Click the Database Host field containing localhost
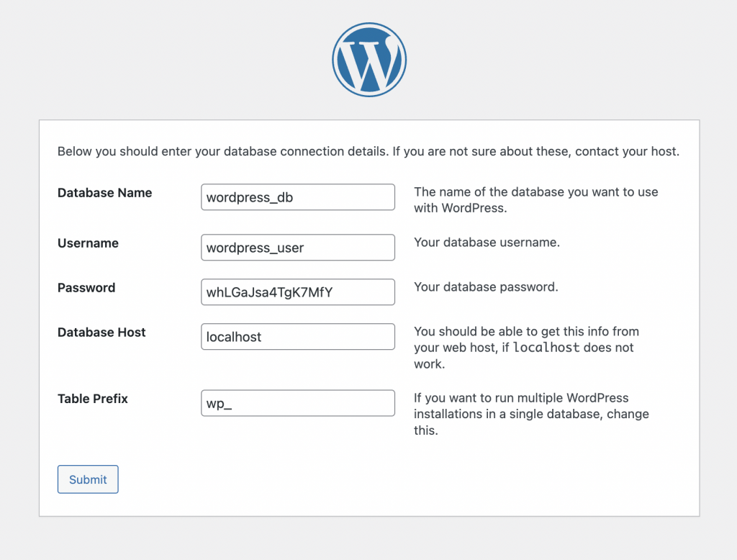737x560 pixels. pos(298,337)
